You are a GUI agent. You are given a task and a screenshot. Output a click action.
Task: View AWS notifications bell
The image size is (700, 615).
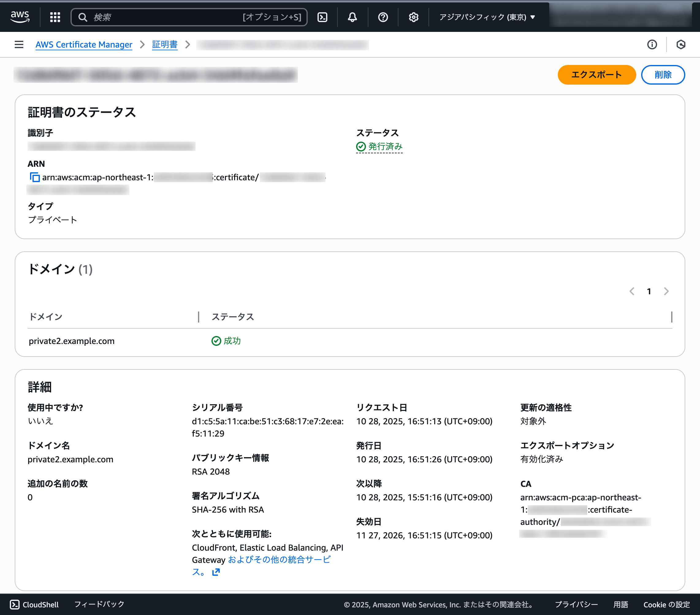coord(352,17)
